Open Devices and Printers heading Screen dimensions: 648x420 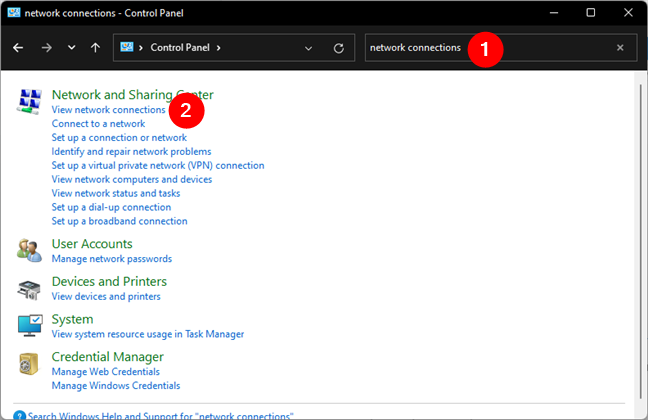[109, 282]
